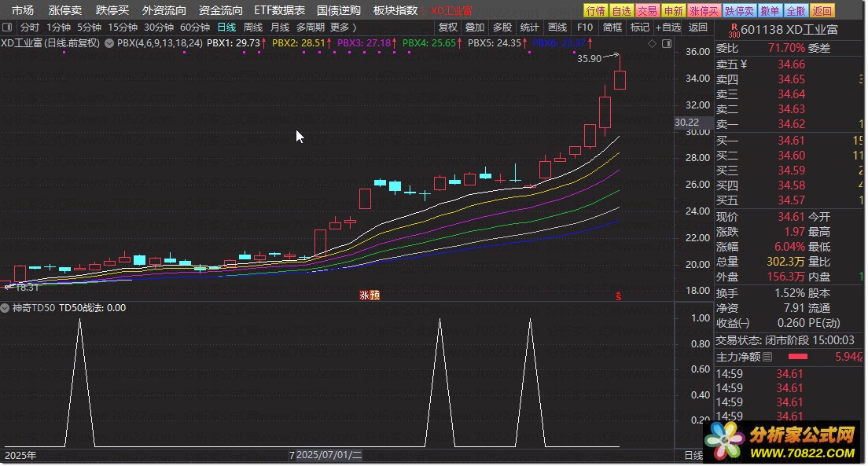This screenshot has height=466, width=868.
Task: Click the 601138 XD工业富 stock title
Action: click(x=789, y=30)
